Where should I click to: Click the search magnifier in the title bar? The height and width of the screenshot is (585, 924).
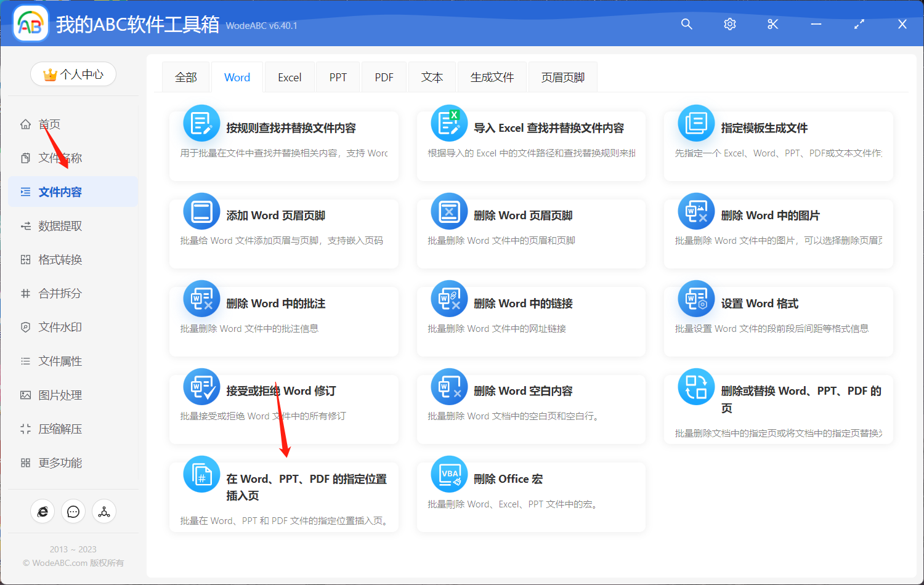click(x=686, y=24)
